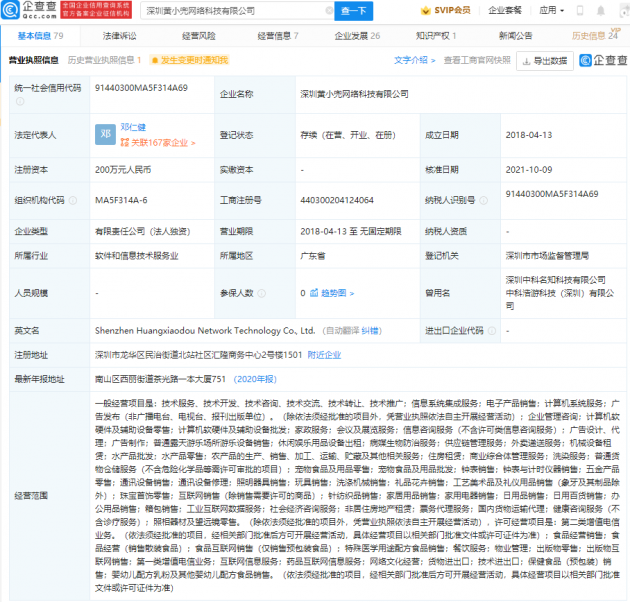Select establishment date 2018-04-13
This screenshot has height=602, width=630.
529,135
